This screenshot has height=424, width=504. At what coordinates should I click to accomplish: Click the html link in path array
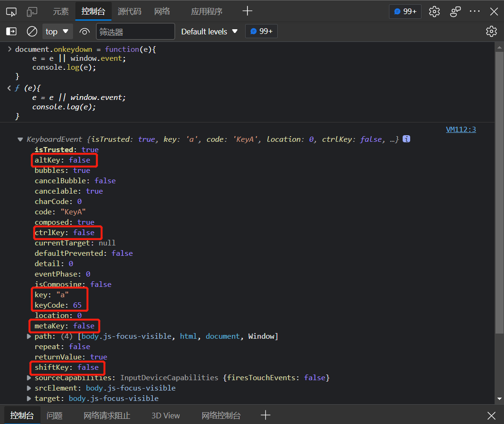tap(189, 336)
